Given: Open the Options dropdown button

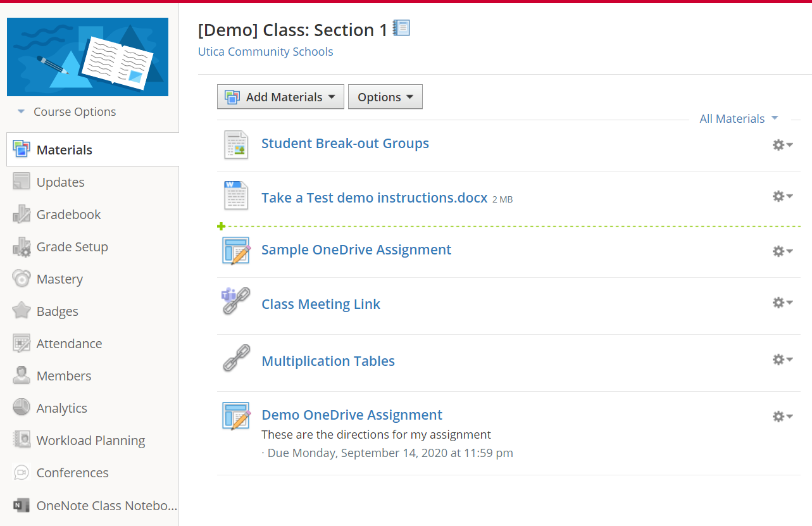Looking at the screenshot, I should 385,97.
